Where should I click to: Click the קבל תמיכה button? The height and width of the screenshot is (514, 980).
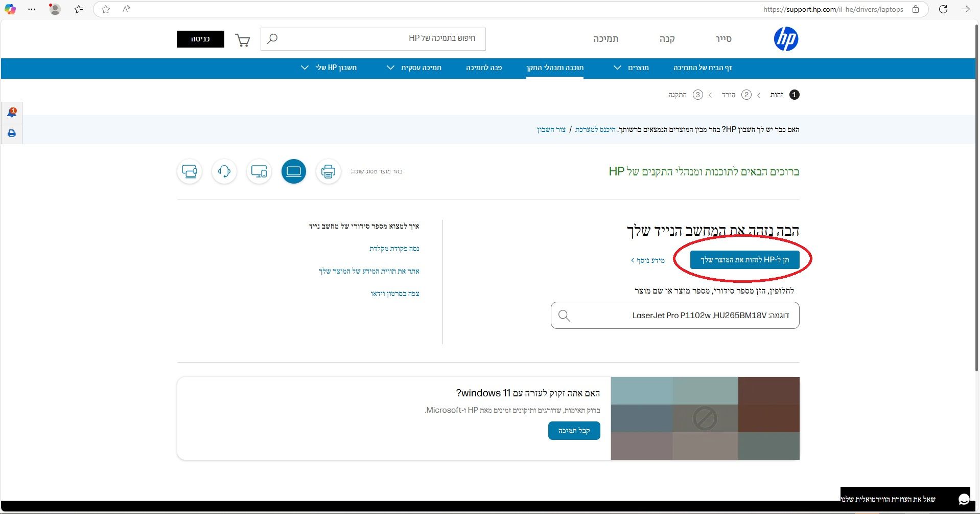point(574,431)
